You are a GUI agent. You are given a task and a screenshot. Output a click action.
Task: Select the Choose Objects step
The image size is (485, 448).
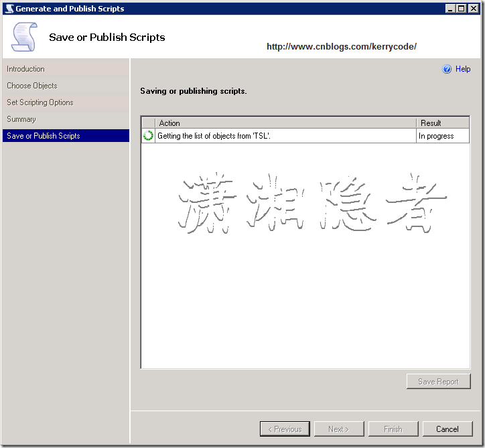32,86
